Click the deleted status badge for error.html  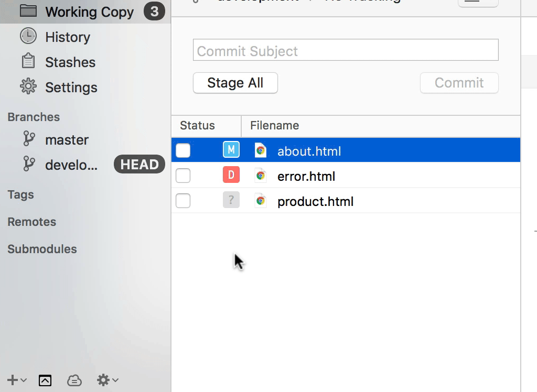pyautogui.click(x=231, y=176)
